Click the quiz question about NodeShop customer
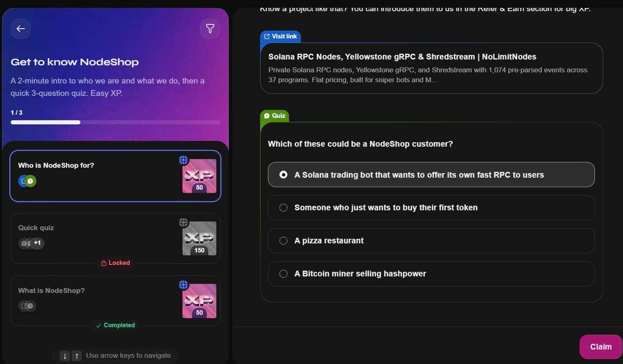The height and width of the screenshot is (364, 623). click(360, 144)
